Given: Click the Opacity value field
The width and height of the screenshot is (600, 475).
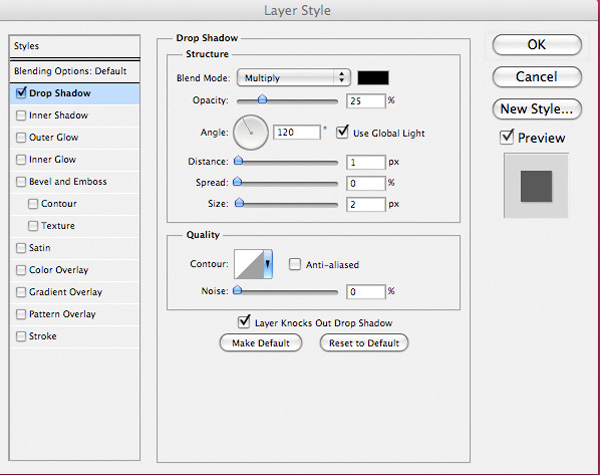Looking at the screenshot, I should click(366, 101).
